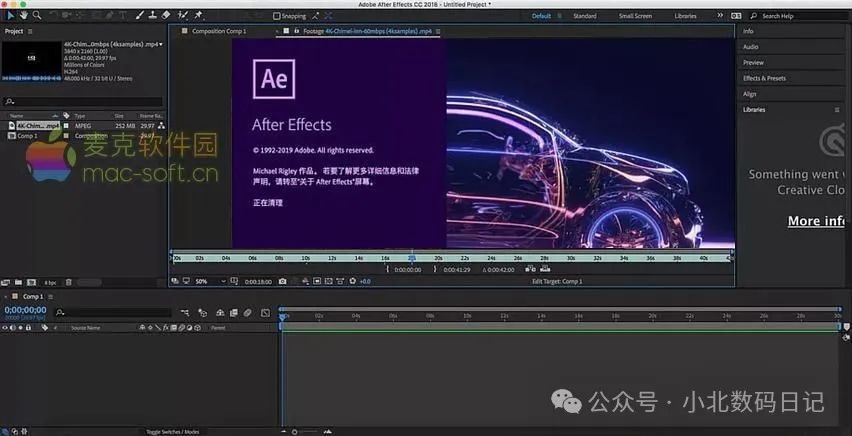The height and width of the screenshot is (436, 852).
Task: Follow the More info link
Action: (x=816, y=221)
